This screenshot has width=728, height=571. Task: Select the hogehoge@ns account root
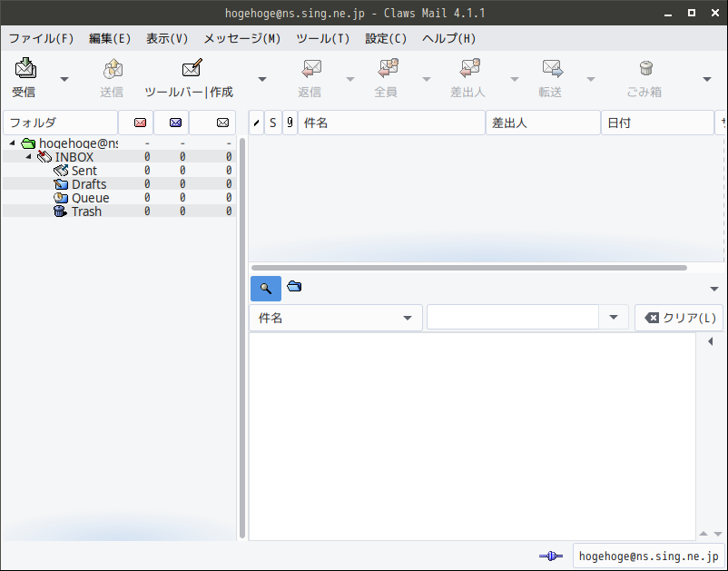(x=119, y=143)
